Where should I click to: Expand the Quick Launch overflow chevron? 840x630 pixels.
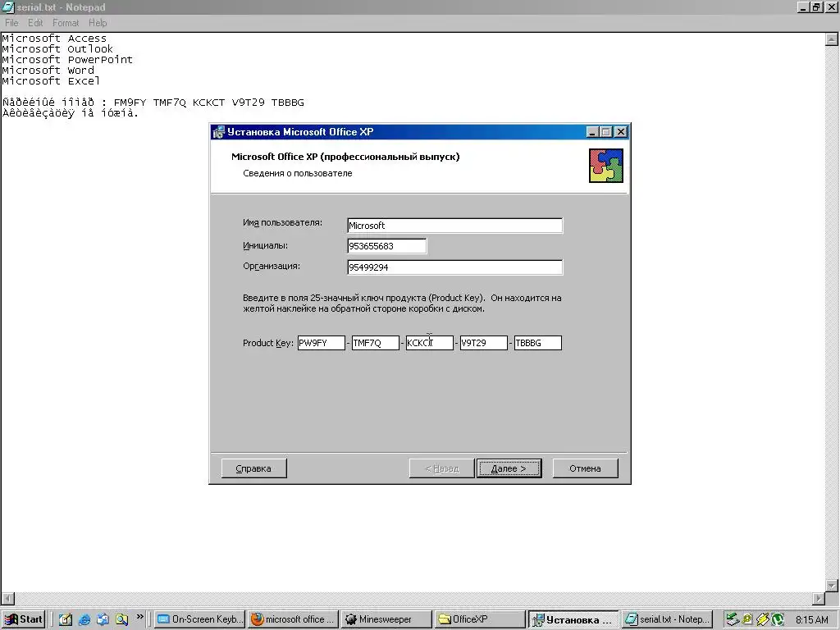click(139, 617)
